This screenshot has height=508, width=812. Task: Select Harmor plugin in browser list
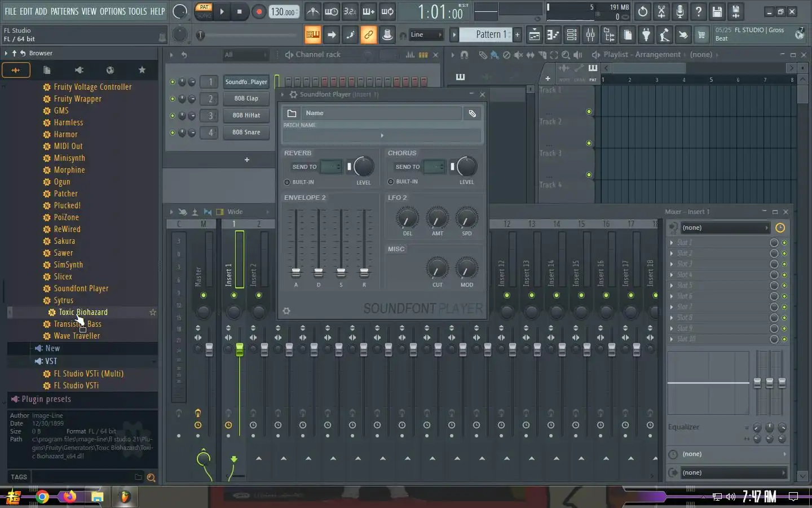[x=65, y=134]
